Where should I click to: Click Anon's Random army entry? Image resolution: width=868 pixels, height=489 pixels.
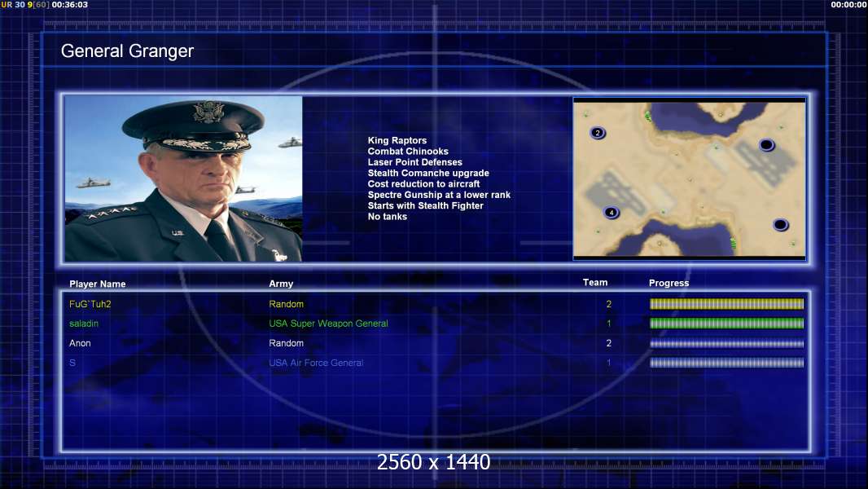click(286, 343)
